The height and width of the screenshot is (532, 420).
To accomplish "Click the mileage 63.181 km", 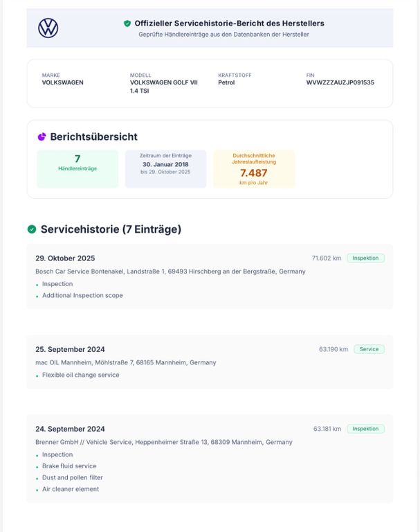I will [327, 429].
